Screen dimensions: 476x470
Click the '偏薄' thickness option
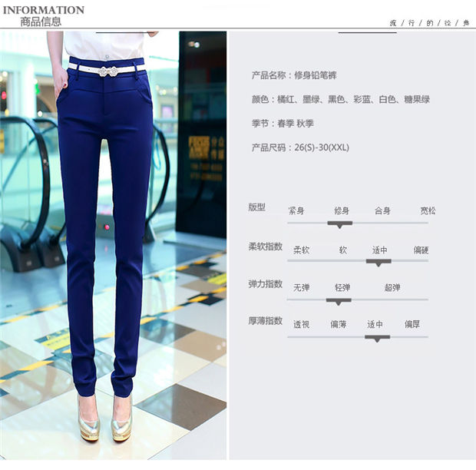point(338,324)
